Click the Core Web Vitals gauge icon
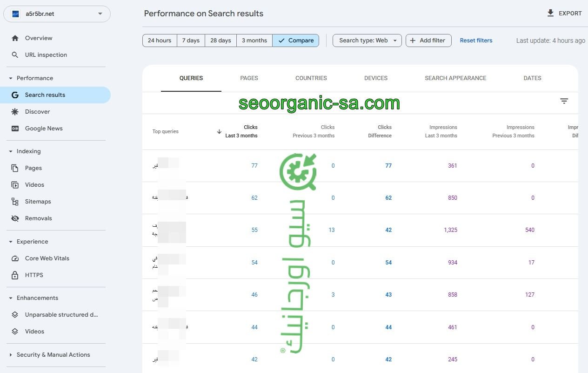 click(x=15, y=258)
